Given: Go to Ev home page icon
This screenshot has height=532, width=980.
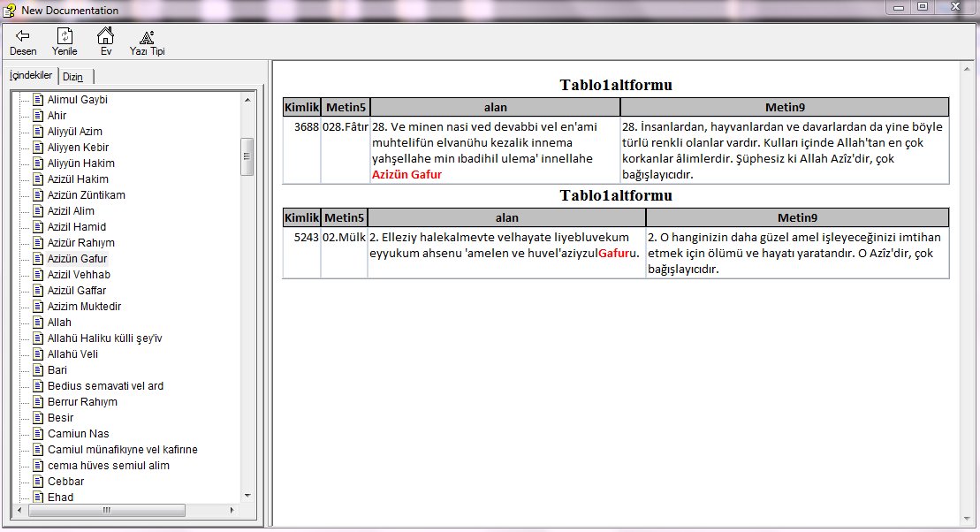Looking at the screenshot, I should pyautogui.click(x=105, y=36).
